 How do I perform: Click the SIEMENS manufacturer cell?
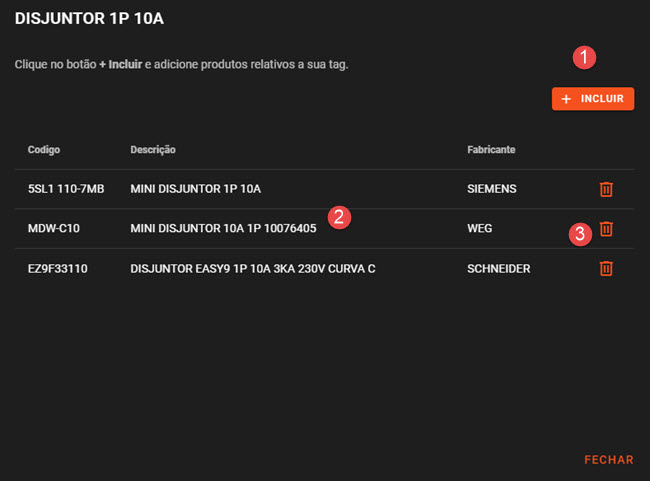click(x=492, y=189)
